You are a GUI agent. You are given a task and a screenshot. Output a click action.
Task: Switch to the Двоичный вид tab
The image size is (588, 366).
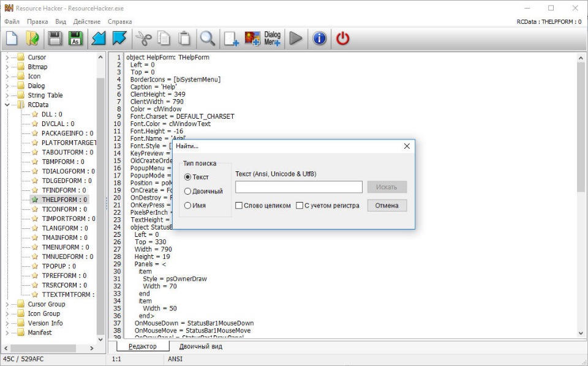pos(201,346)
